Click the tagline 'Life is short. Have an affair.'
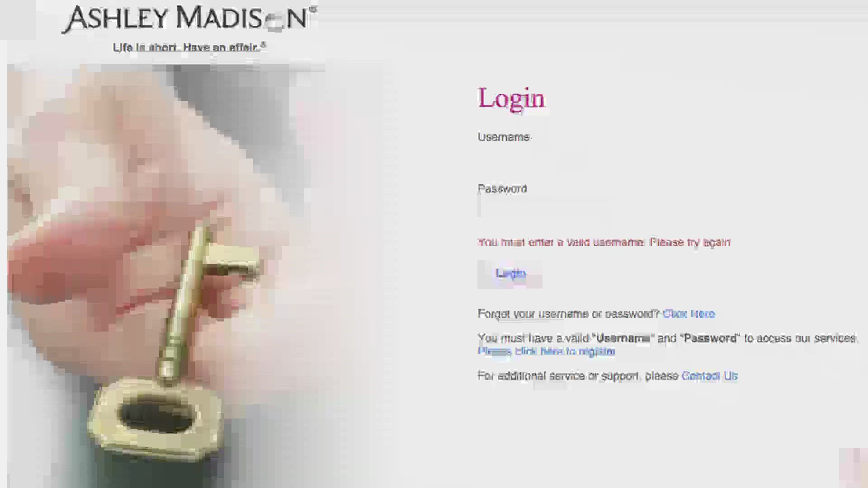Screen dimensions: 868x488 pyautogui.click(x=189, y=47)
